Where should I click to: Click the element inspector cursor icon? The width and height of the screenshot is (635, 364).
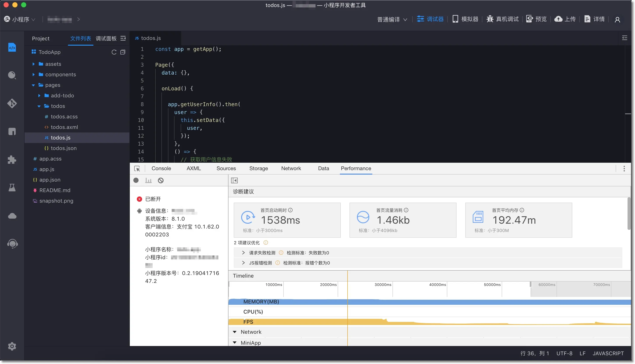pyautogui.click(x=137, y=168)
